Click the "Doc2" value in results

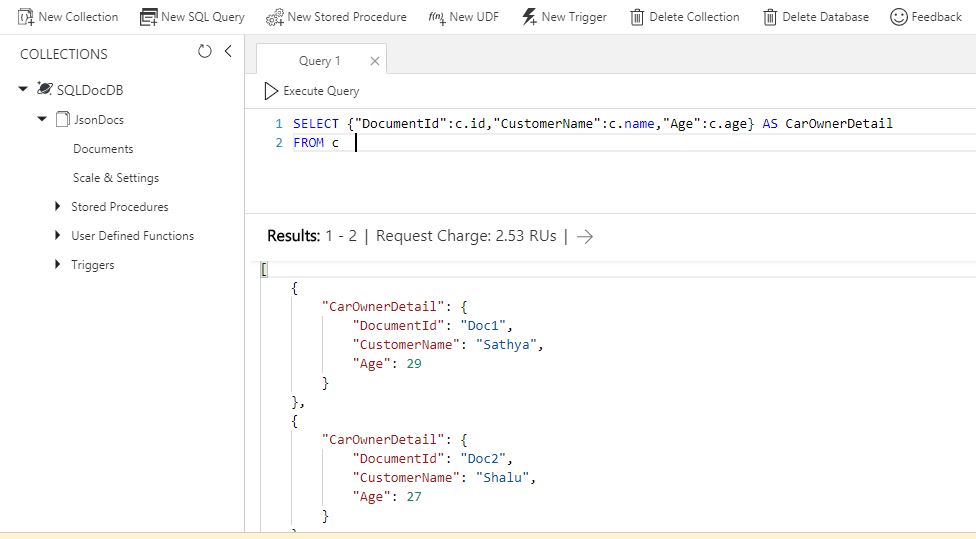click(x=483, y=459)
